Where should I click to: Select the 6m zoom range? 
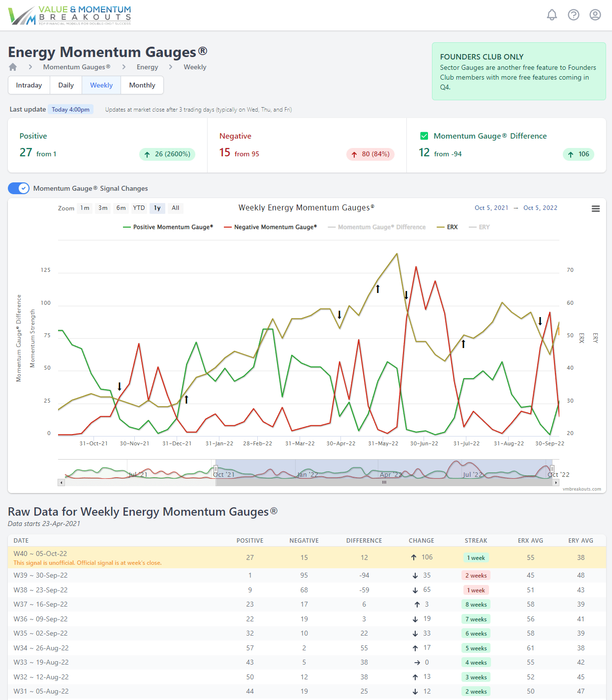(121, 208)
